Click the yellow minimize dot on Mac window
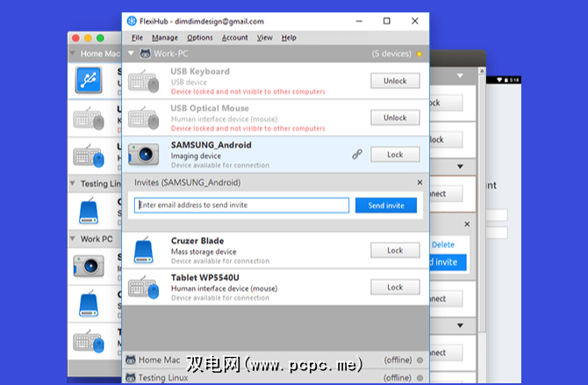The width and height of the screenshot is (588, 385). point(88,38)
